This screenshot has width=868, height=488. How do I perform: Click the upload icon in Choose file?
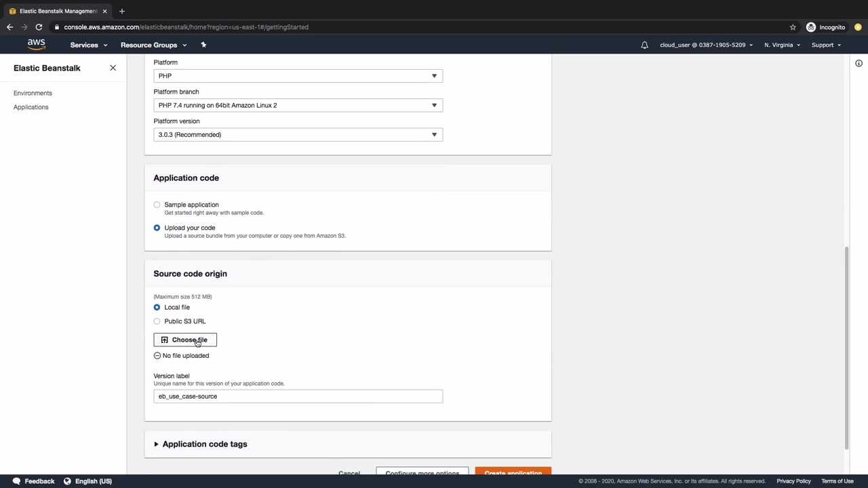point(164,340)
